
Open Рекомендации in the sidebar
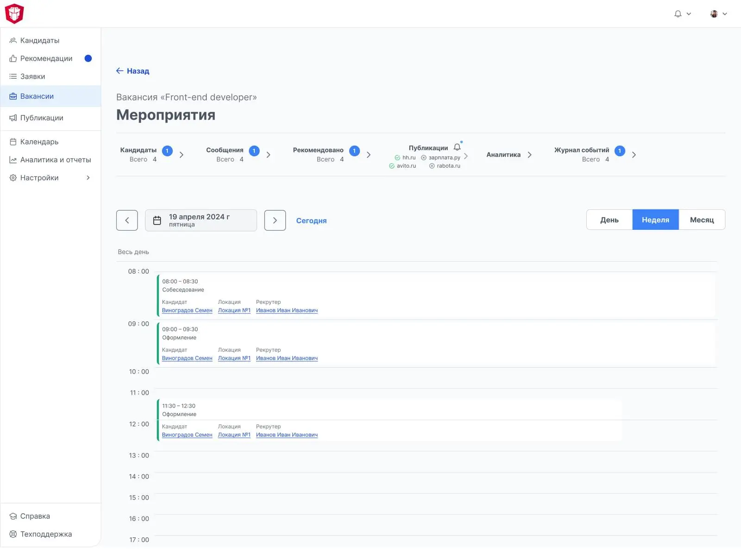click(x=46, y=58)
